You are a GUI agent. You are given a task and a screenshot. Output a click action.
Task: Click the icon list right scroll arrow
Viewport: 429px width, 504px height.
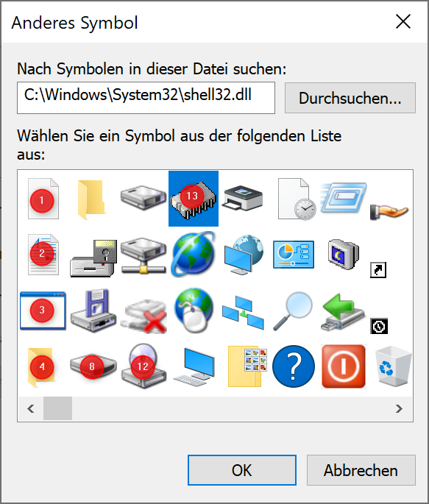(399, 408)
